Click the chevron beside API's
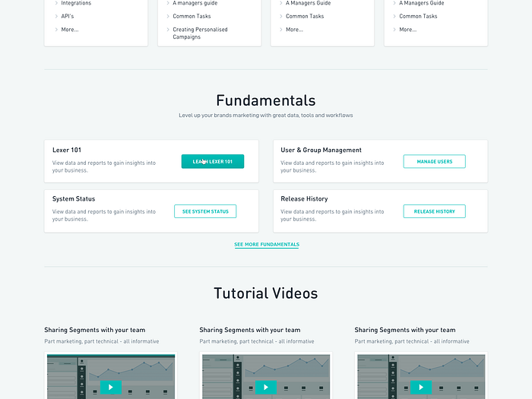The image size is (532, 399). (x=56, y=16)
